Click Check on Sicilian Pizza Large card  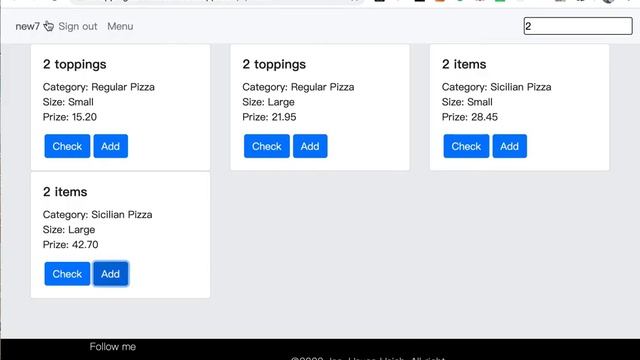click(x=67, y=274)
